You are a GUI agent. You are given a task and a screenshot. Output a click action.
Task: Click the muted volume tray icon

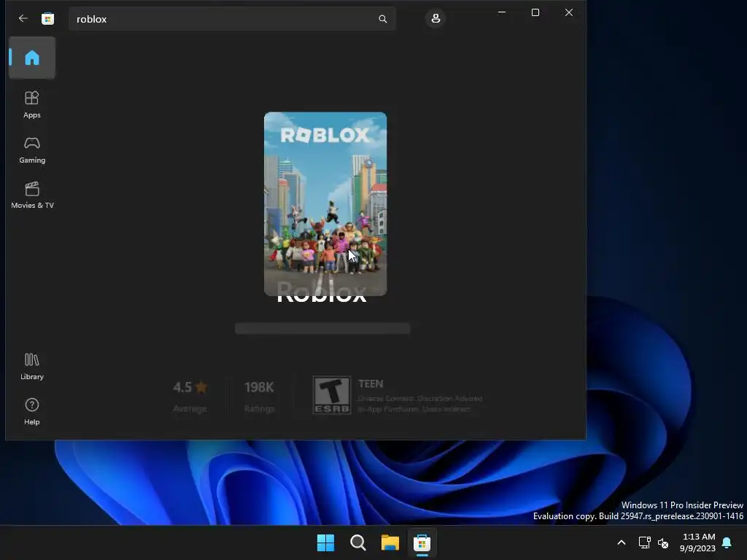(x=662, y=542)
